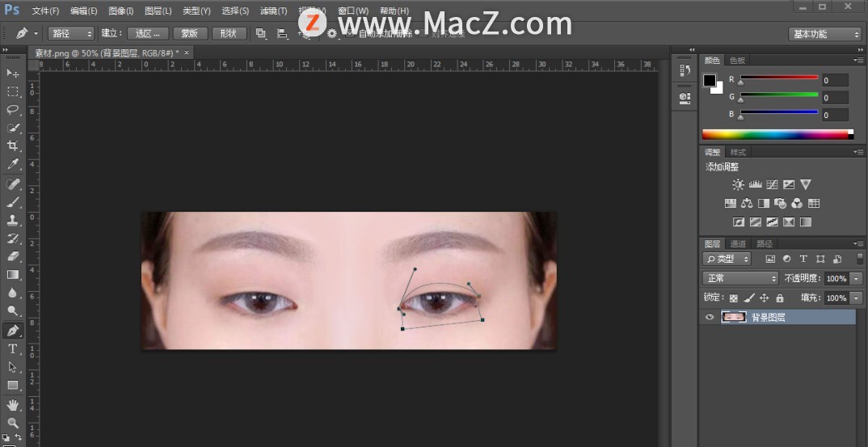This screenshot has width=868, height=447.
Task: Open the 图像(I) menu
Action: [121, 11]
